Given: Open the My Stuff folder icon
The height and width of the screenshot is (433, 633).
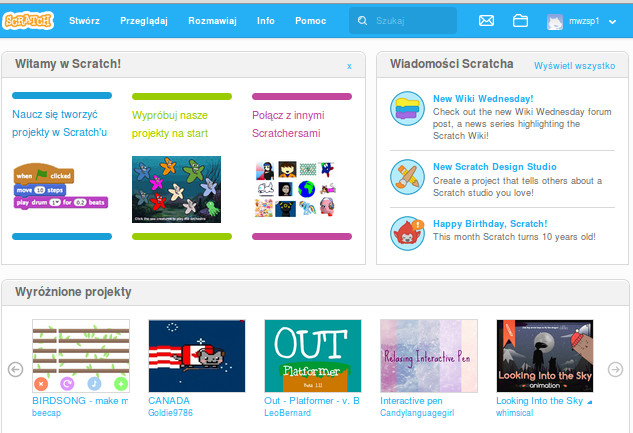Looking at the screenshot, I should click(520, 21).
